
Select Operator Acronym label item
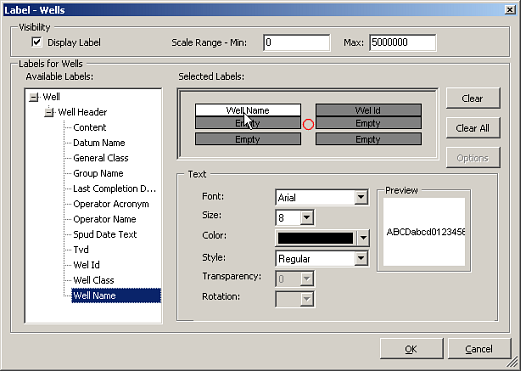pos(111,204)
